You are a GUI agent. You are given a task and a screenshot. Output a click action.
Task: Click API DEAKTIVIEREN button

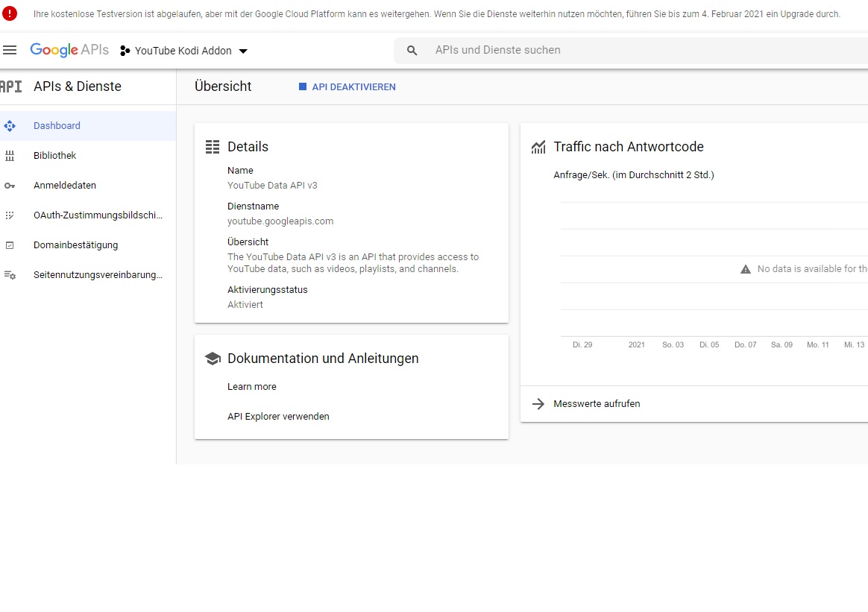347,87
